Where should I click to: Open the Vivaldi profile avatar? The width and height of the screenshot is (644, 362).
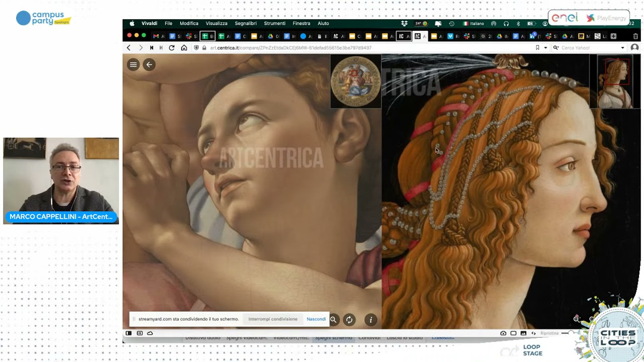(634, 48)
